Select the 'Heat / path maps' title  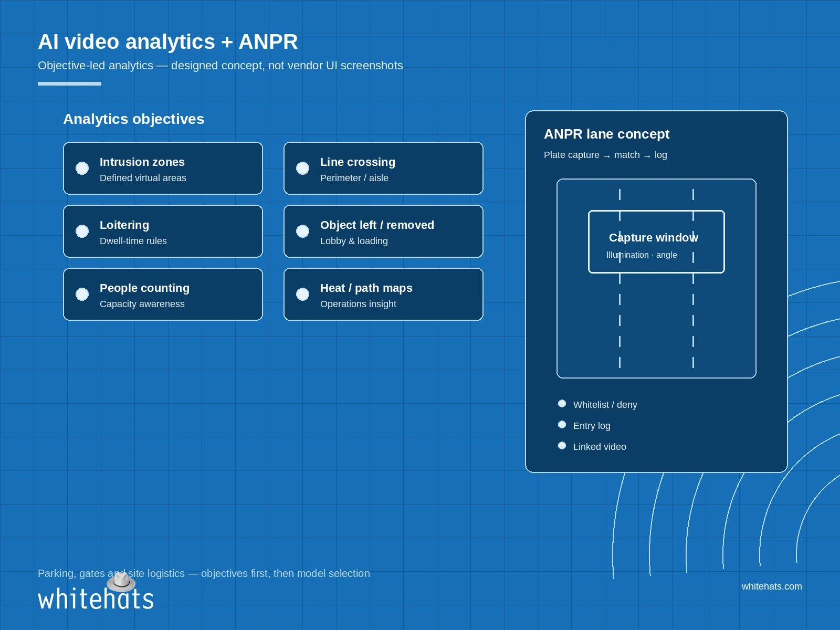pos(366,288)
